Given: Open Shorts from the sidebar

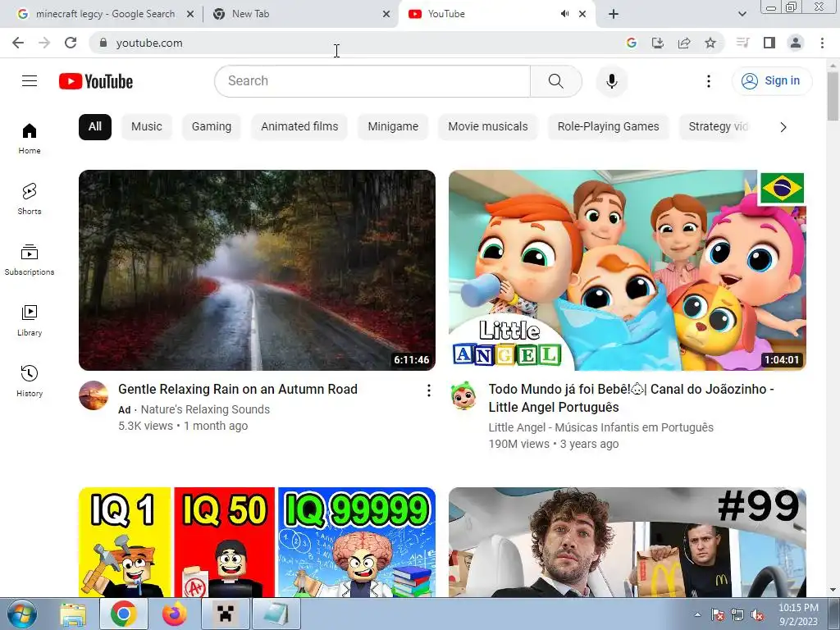Looking at the screenshot, I should [x=30, y=199].
